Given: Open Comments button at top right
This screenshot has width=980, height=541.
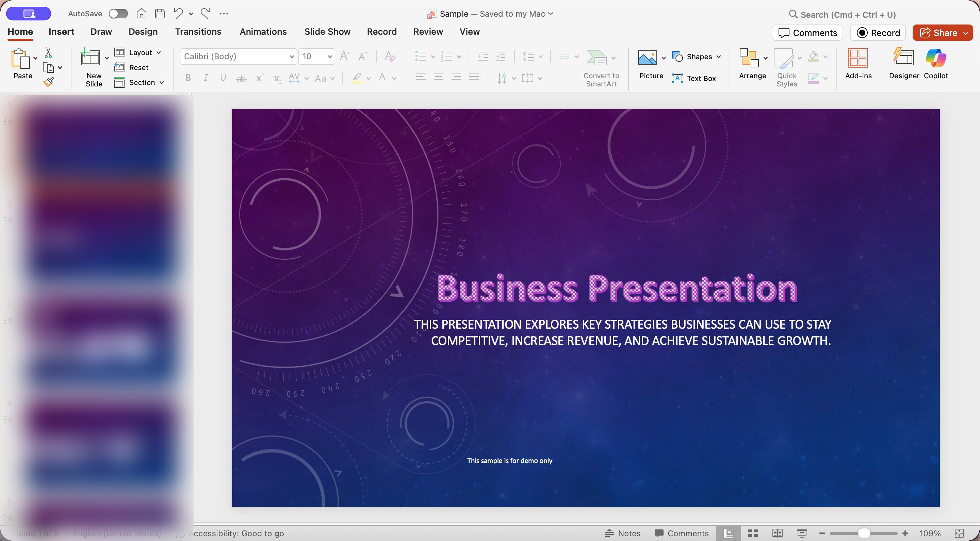Looking at the screenshot, I should [x=807, y=33].
